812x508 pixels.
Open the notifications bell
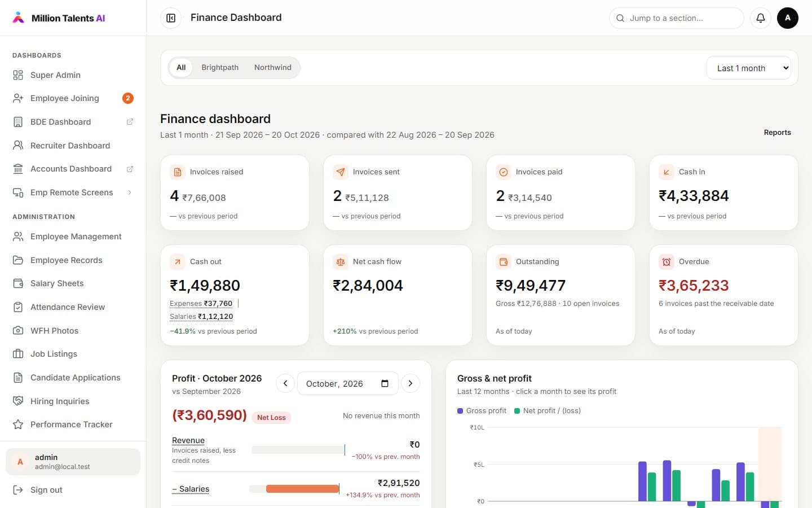[761, 18]
